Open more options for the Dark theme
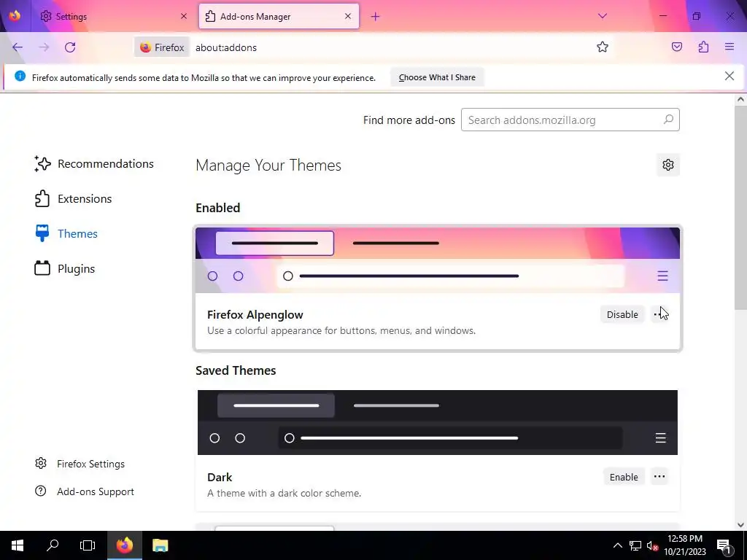The height and width of the screenshot is (560, 747). coord(659,477)
